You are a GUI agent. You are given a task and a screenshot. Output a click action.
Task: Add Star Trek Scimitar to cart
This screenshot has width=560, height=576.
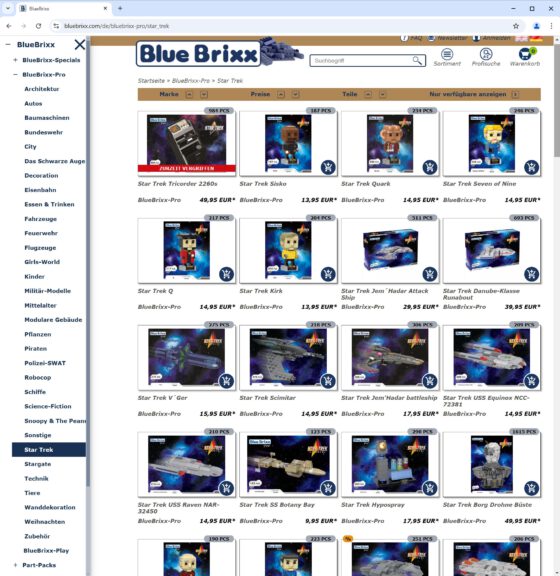click(328, 381)
